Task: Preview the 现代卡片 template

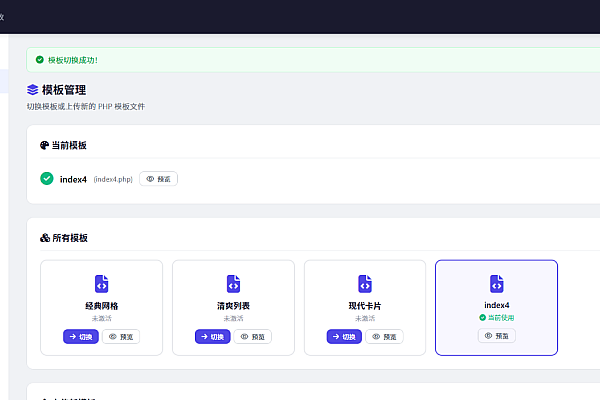Action: coord(384,337)
